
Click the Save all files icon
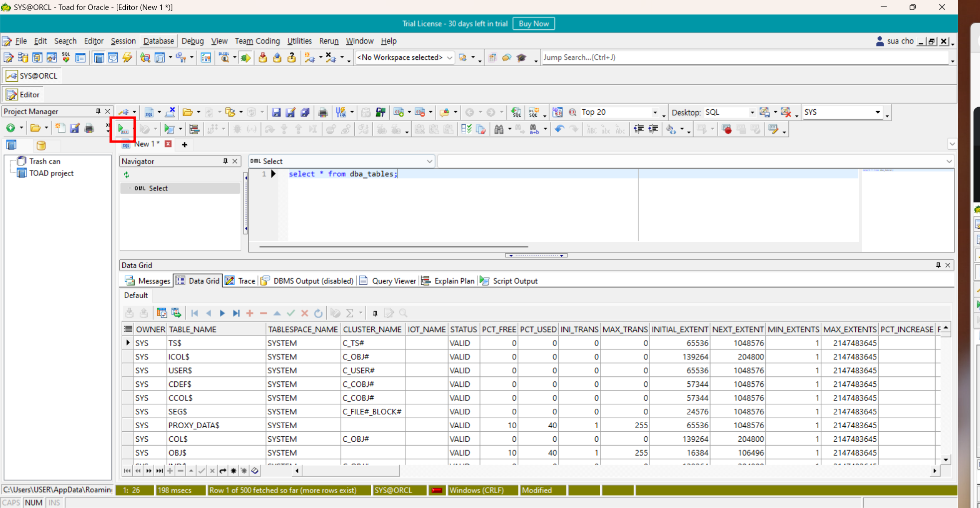[305, 112]
